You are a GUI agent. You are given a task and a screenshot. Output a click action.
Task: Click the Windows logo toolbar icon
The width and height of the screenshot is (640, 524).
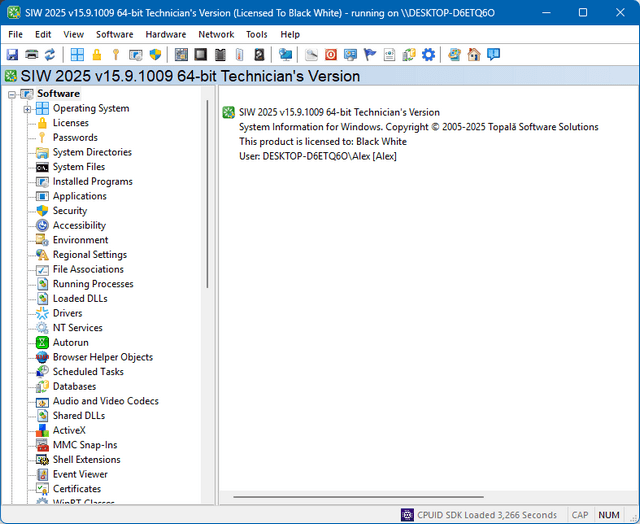tap(77, 54)
